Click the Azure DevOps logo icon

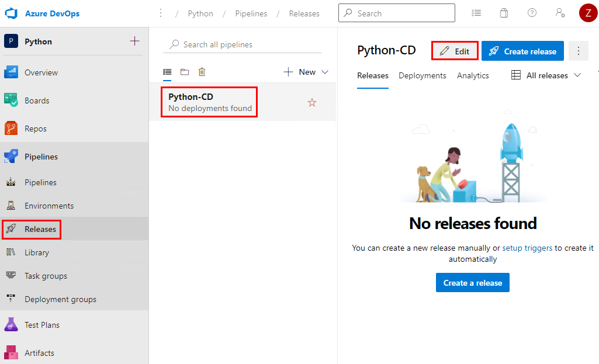tap(11, 13)
